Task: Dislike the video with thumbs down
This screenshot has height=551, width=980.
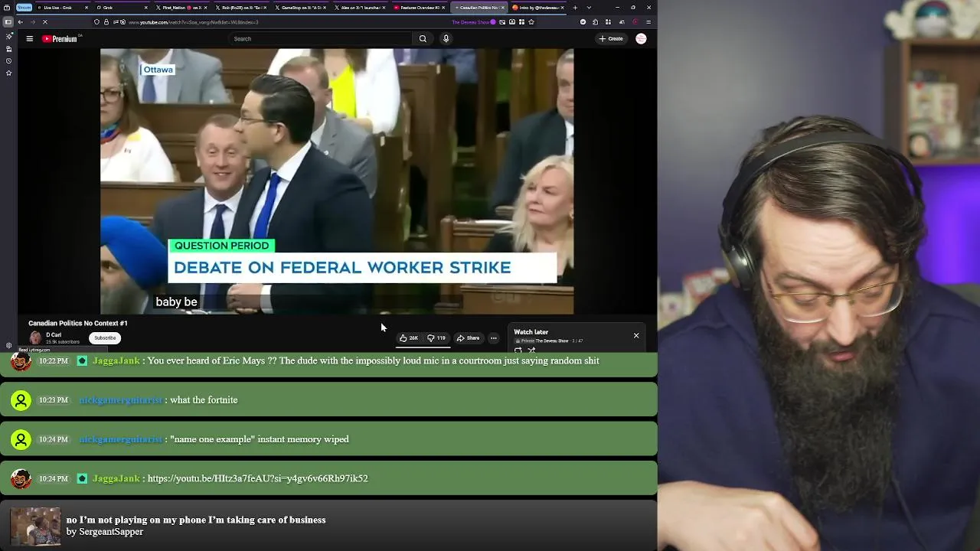Action: (436, 337)
